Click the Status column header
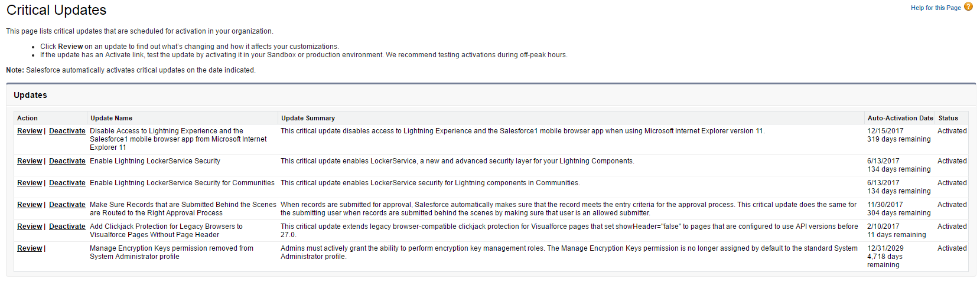 pyautogui.click(x=948, y=118)
